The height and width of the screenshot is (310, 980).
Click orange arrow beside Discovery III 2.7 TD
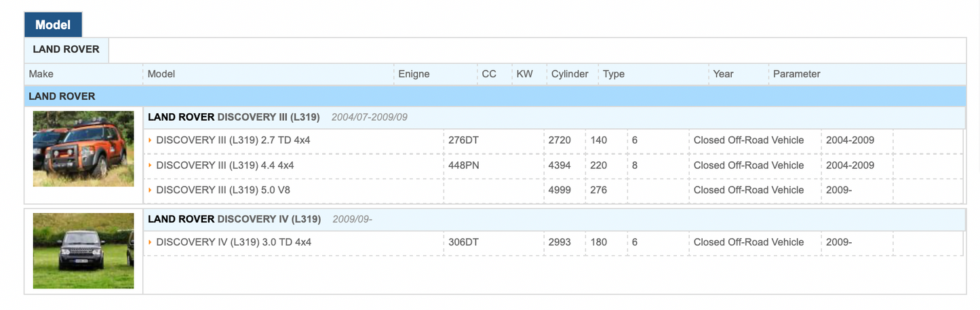pos(150,140)
